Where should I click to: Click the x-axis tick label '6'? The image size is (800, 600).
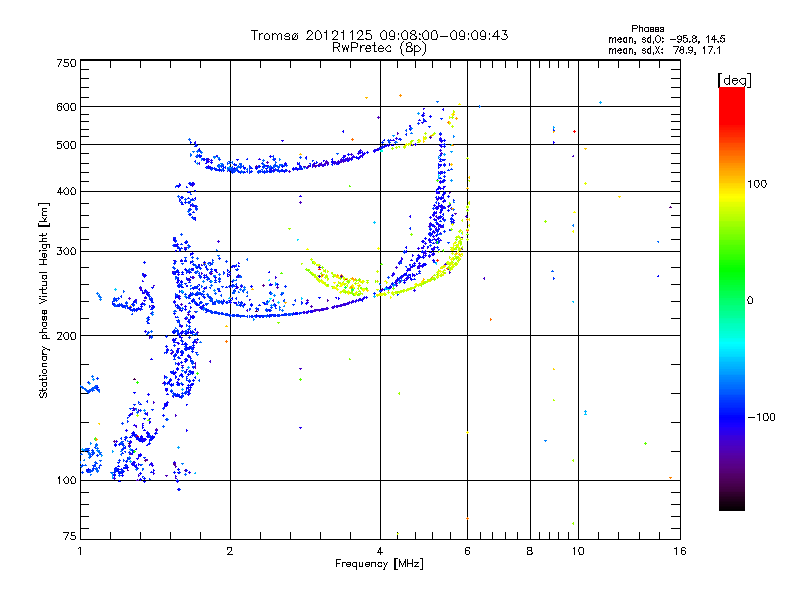pyautogui.click(x=467, y=551)
